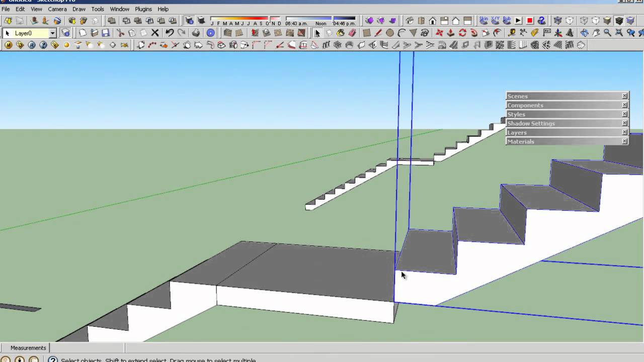Open the Plugins menu
Image resolution: width=644 pixels, height=362 pixels.
click(143, 9)
